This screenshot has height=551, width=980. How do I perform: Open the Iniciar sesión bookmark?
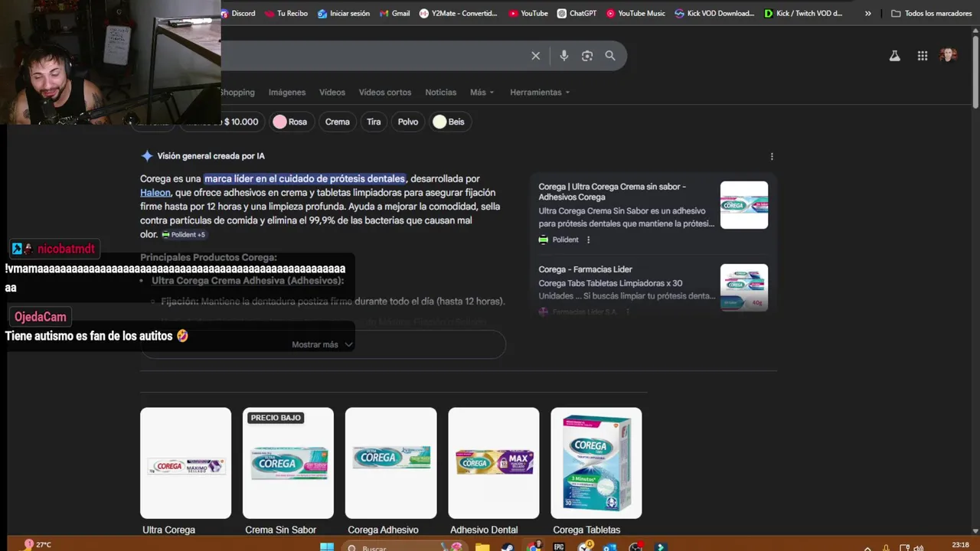(344, 13)
